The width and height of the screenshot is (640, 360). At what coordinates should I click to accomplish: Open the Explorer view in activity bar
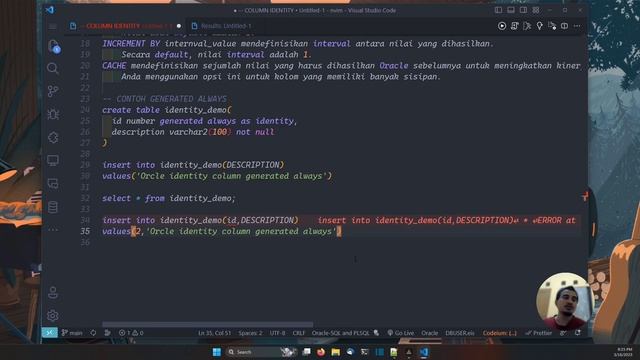53,45
